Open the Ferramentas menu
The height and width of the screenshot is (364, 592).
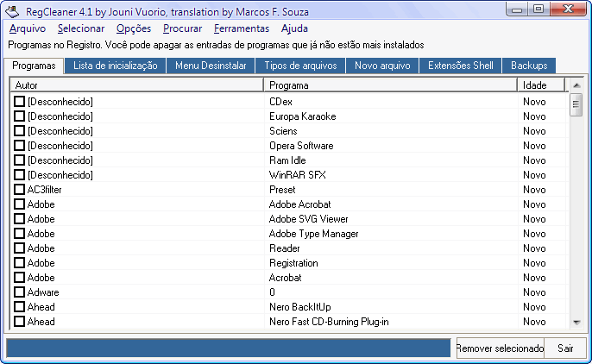[x=242, y=28]
